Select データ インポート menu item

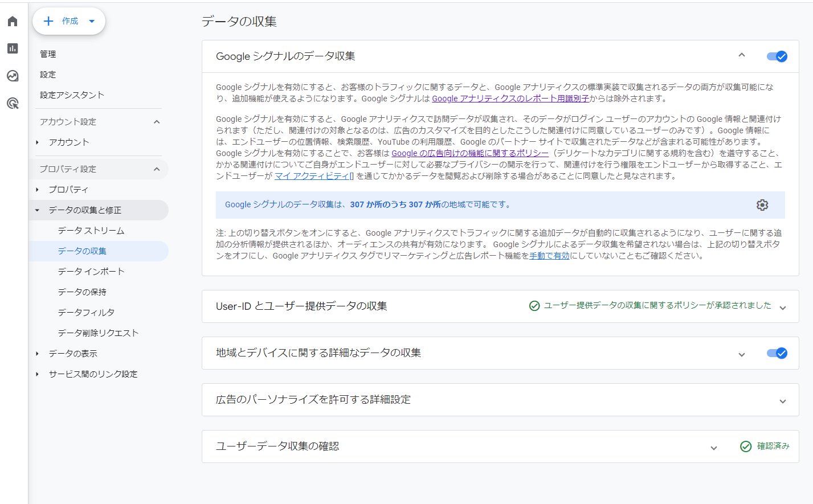[x=98, y=272]
